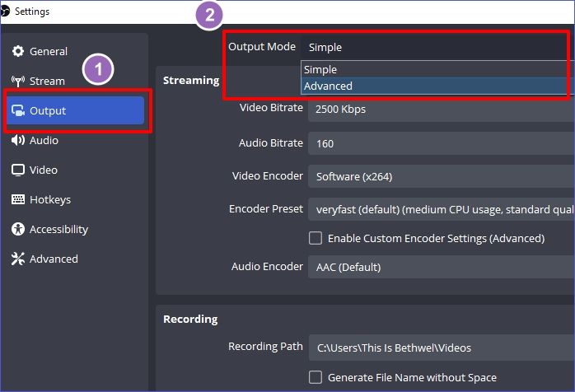The width and height of the screenshot is (575, 392).
Task: Click the Encoder Preset label
Action: point(266,209)
